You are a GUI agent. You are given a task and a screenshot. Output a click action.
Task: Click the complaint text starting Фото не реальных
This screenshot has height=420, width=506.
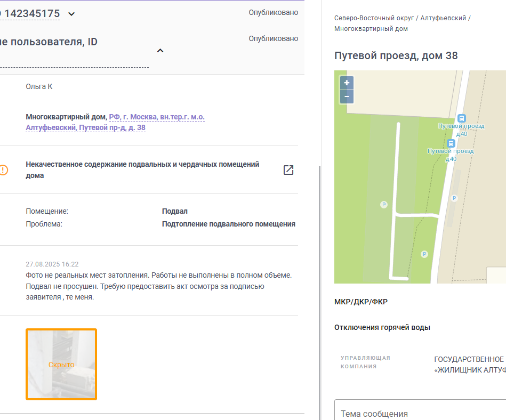click(158, 286)
